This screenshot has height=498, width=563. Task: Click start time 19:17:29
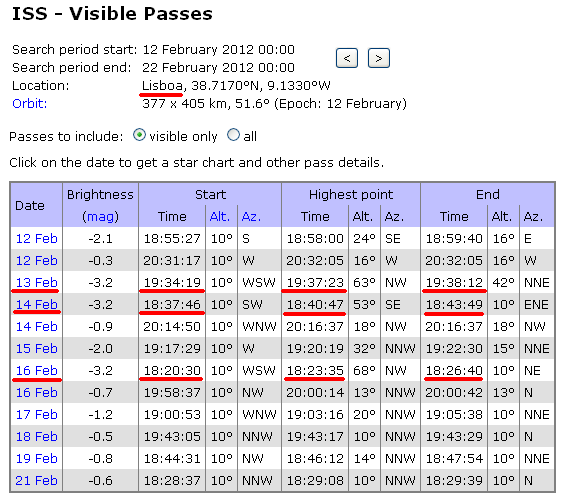coord(172,349)
